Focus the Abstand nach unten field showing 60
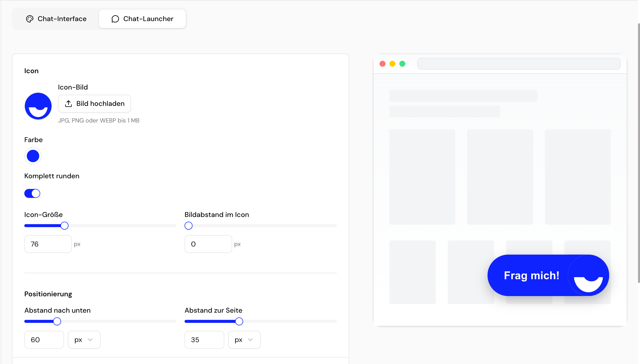640x364 pixels. click(44, 340)
